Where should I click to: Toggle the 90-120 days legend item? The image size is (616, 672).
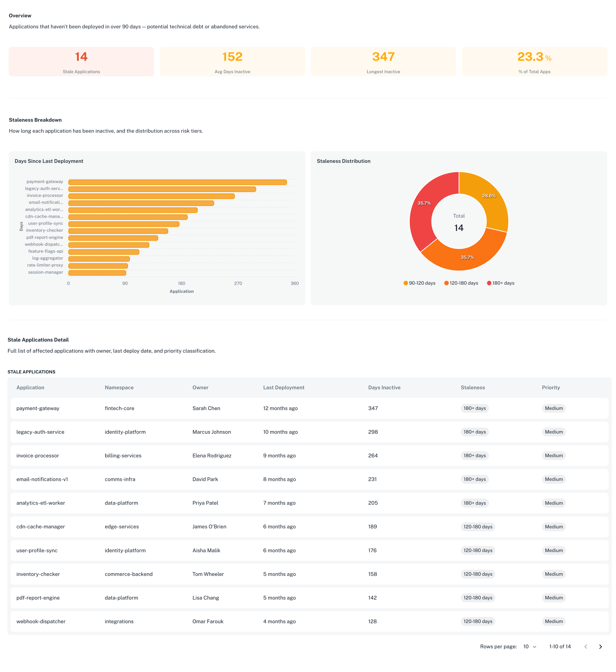(420, 283)
